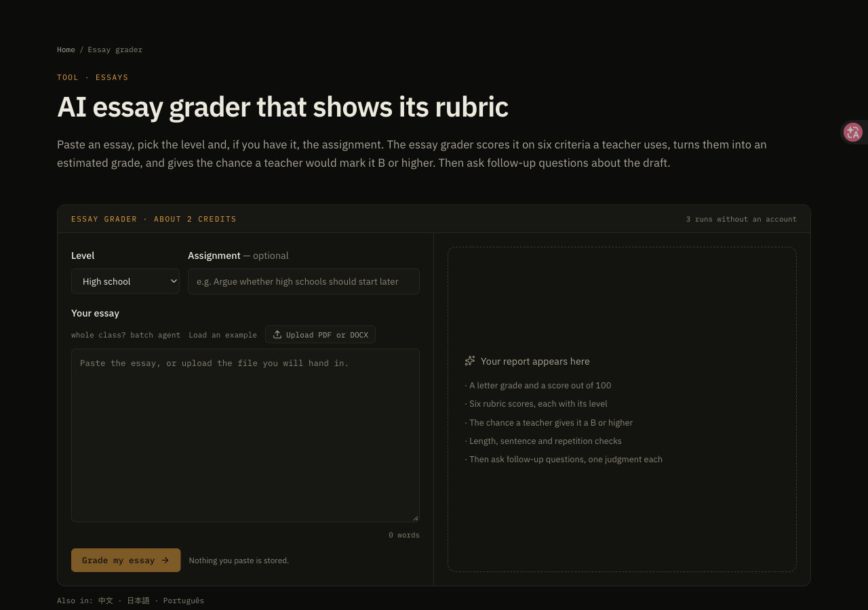Click the Grade my essay button
The width and height of the screenshot is (868, 610).
pyautogui.click(x=126, y=561)
